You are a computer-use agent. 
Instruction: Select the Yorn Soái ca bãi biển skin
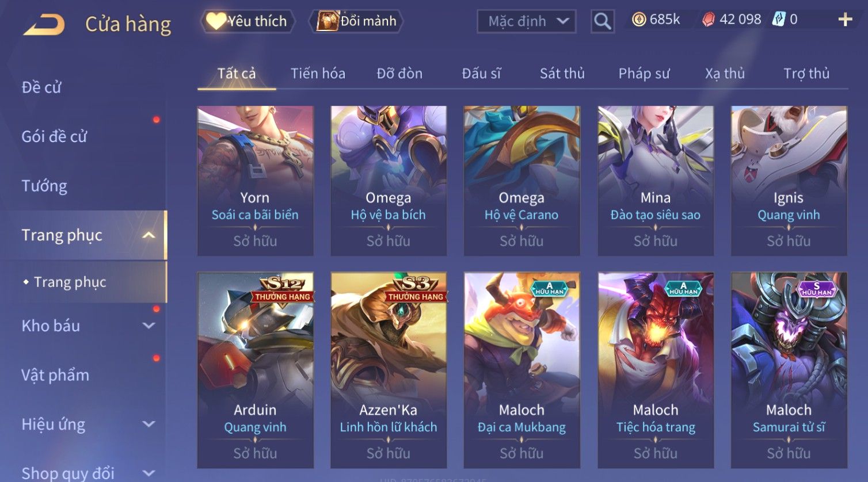tap(255, 181)
